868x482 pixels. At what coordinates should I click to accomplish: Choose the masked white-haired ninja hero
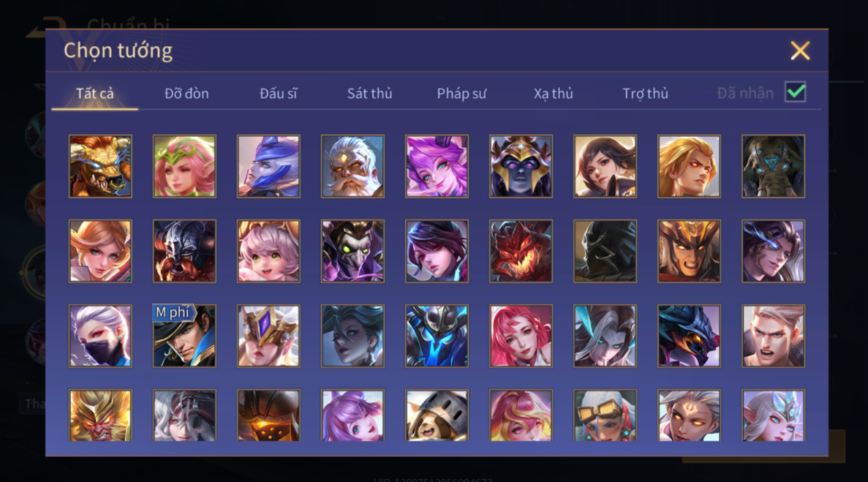(100, 336)
